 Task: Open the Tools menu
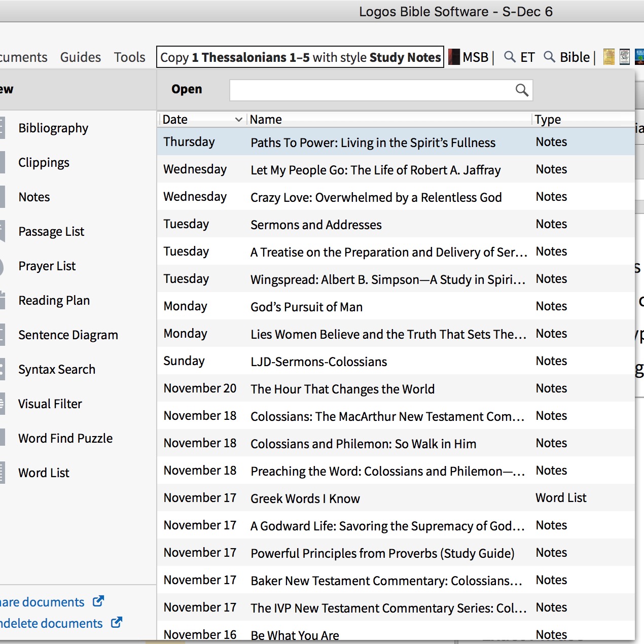pos(130,57)
